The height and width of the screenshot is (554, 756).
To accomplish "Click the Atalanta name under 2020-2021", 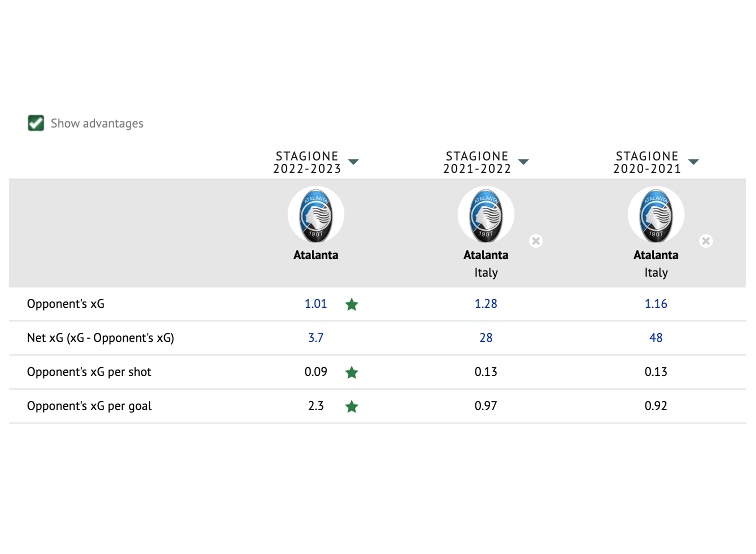I will click(x=656, y=255).
